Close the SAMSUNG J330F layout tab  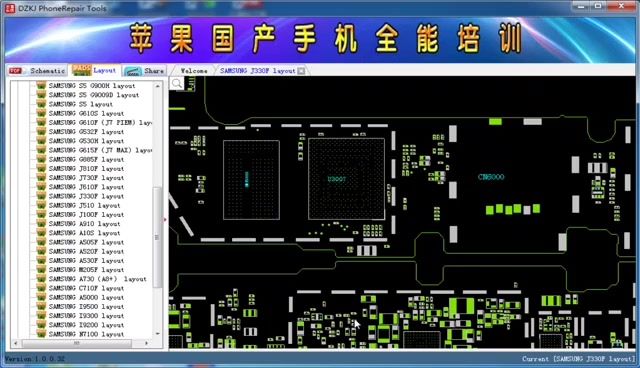click(301, 71)
